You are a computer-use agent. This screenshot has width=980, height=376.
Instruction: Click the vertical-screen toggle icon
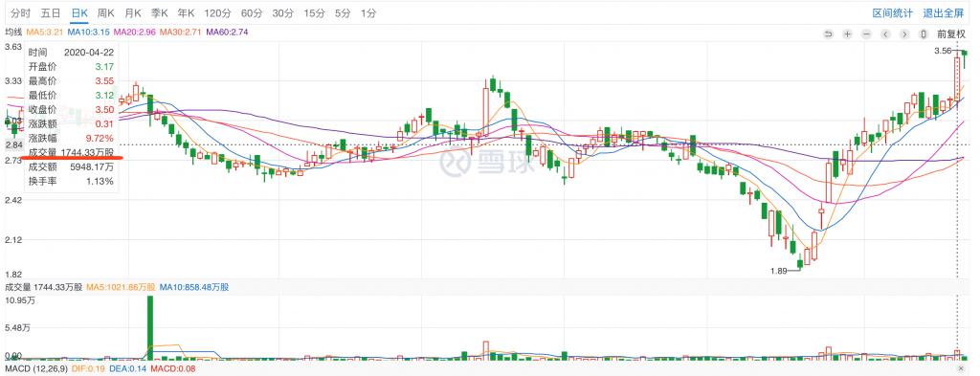coord(924,33)
